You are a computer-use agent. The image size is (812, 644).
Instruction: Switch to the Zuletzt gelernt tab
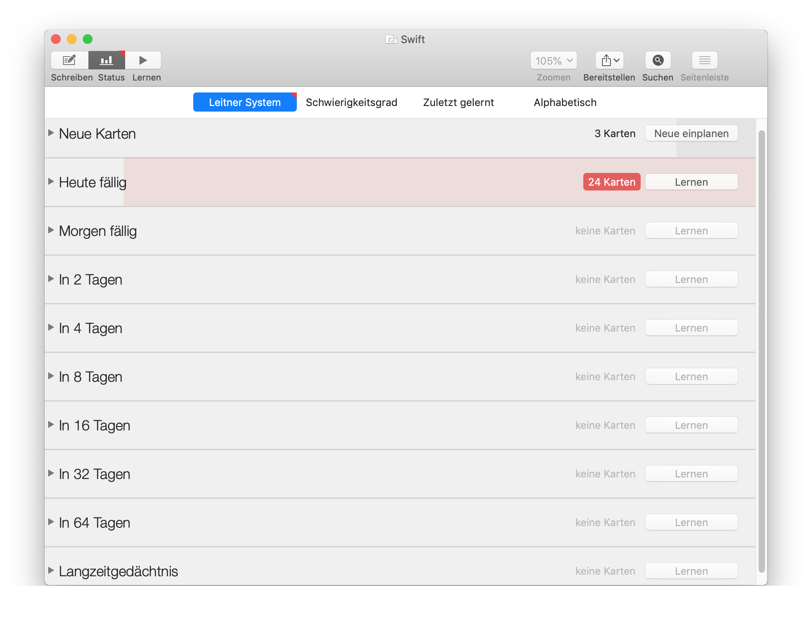458,102
